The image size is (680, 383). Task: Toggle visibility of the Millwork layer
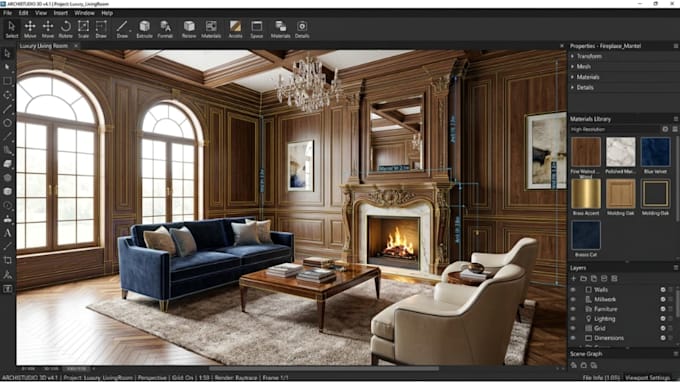pyautogui.click(x=573, y=299)
